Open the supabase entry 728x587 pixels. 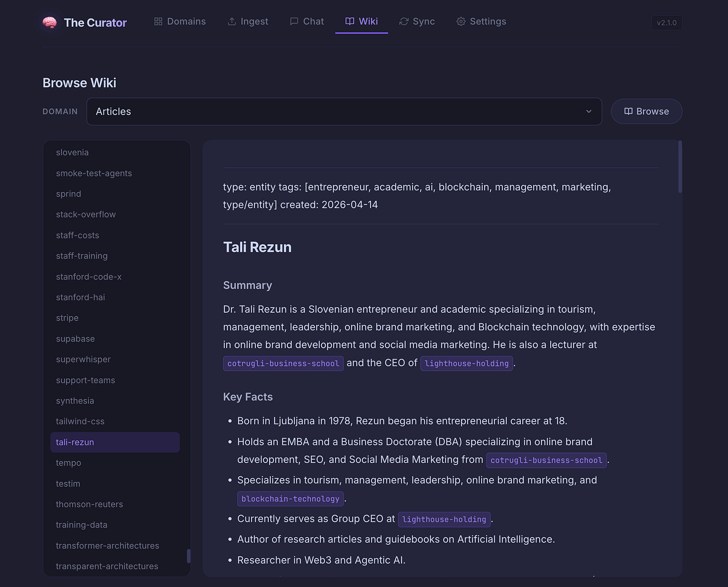(115, 339)
